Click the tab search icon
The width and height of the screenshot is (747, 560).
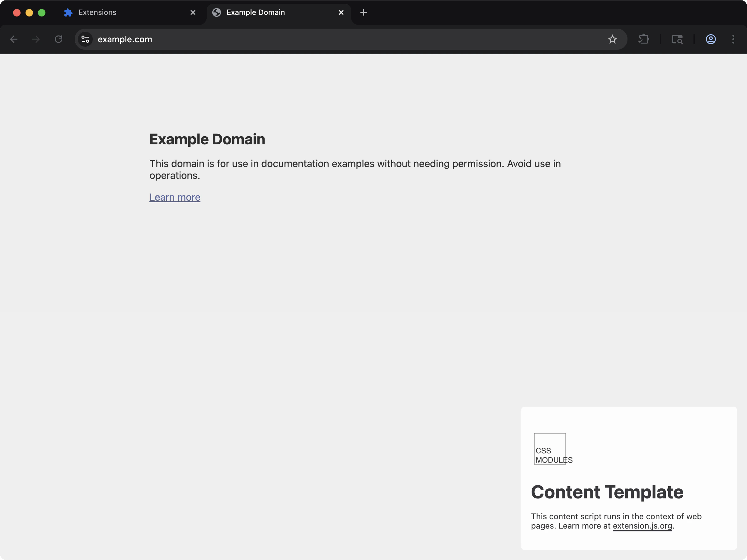(677, 39)
